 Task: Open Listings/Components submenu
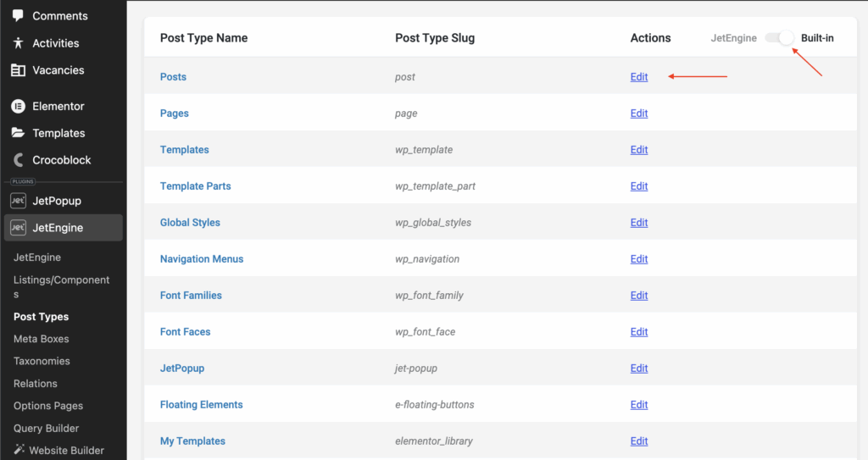[x=61, y=286]
